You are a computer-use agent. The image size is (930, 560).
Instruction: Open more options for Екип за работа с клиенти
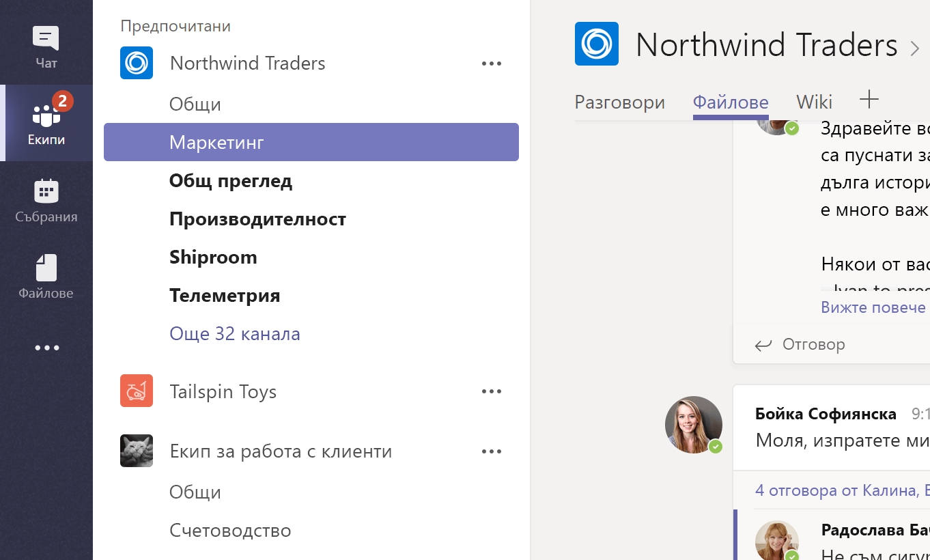[491, 451]
